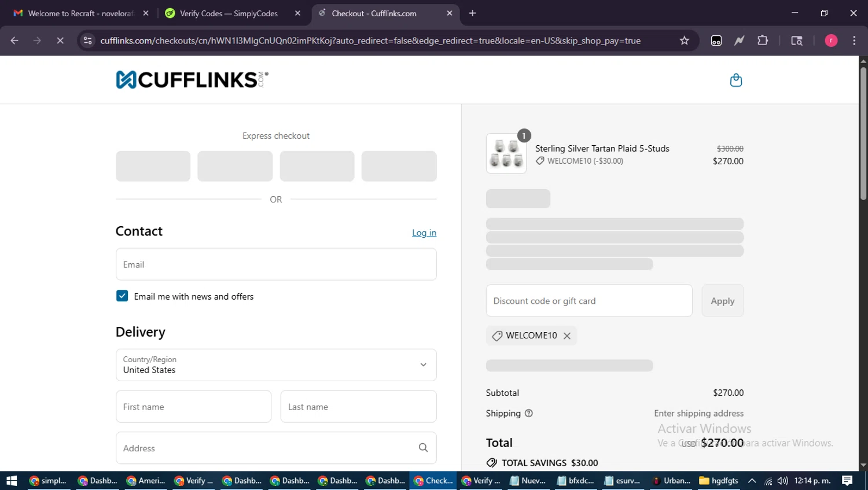868x490 pixels.
Task: Click the scrollbar down arrow
Action: click(863, 465)
